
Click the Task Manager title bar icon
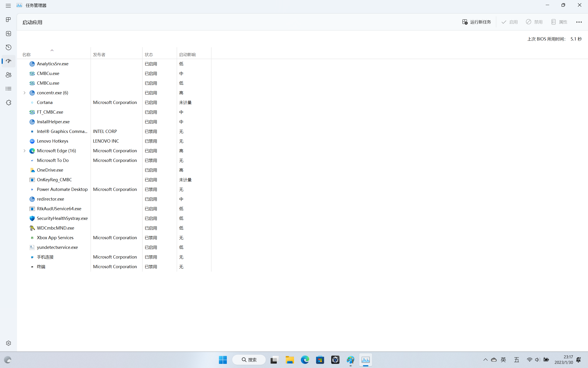19,5
